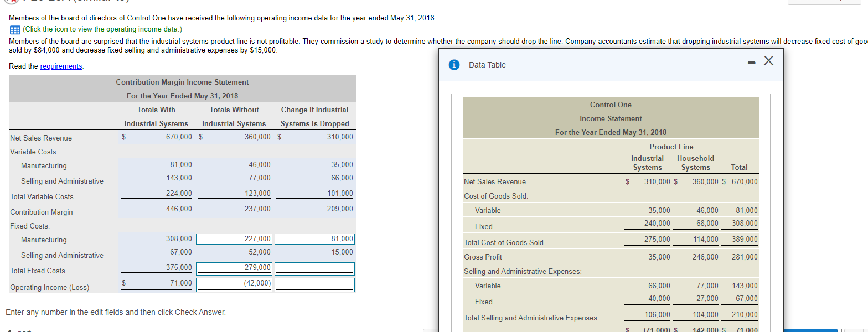Open the 'Click the icon to view the operating income data' link
Viewport: 868px width, 332px height.
click(x=102, y=29)
